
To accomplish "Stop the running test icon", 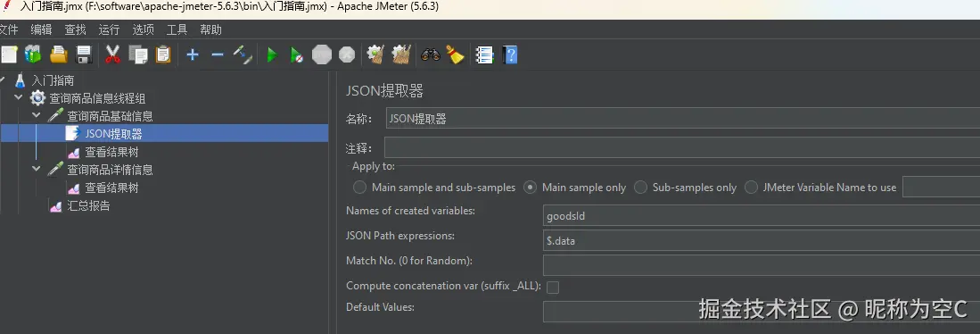I will point(322,55).
